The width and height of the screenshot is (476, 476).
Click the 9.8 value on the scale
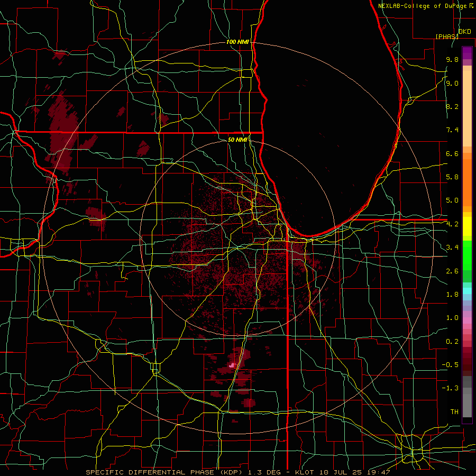(x=452, y=59)
